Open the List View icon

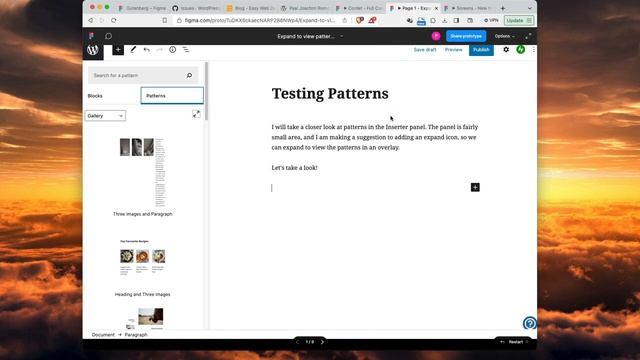click(x=186, y=50)
